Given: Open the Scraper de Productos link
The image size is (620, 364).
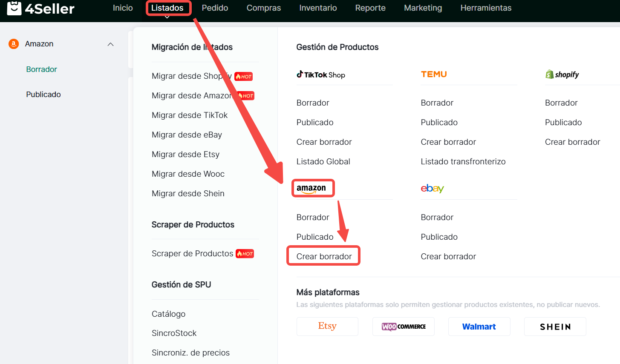Looking at the screenshot, I should point(193,253).
